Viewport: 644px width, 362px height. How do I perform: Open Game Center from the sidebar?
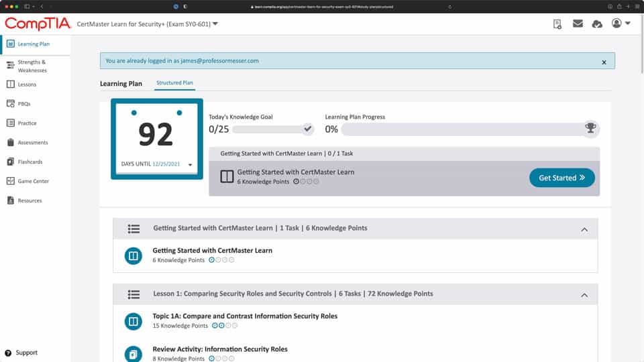33,181
